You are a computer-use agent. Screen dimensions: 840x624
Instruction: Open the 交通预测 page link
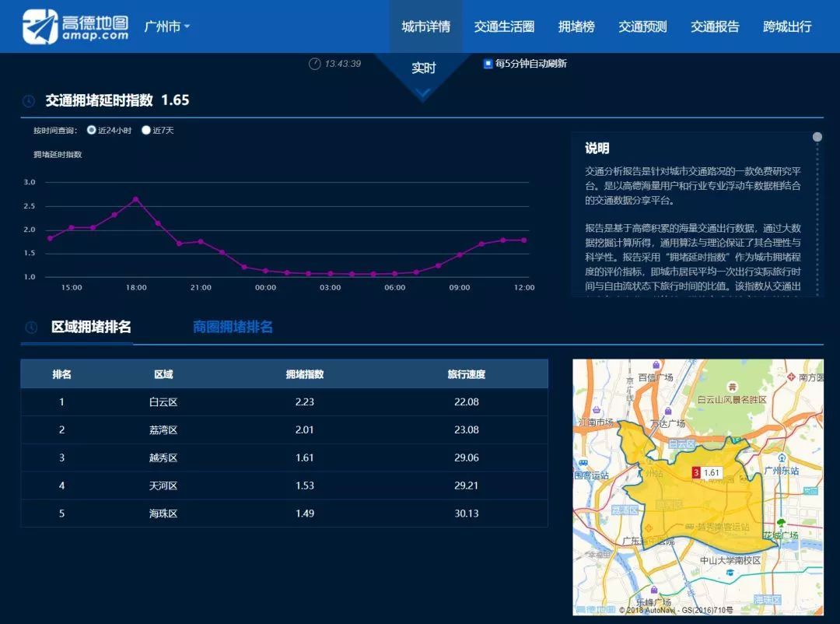pos(642,26)
